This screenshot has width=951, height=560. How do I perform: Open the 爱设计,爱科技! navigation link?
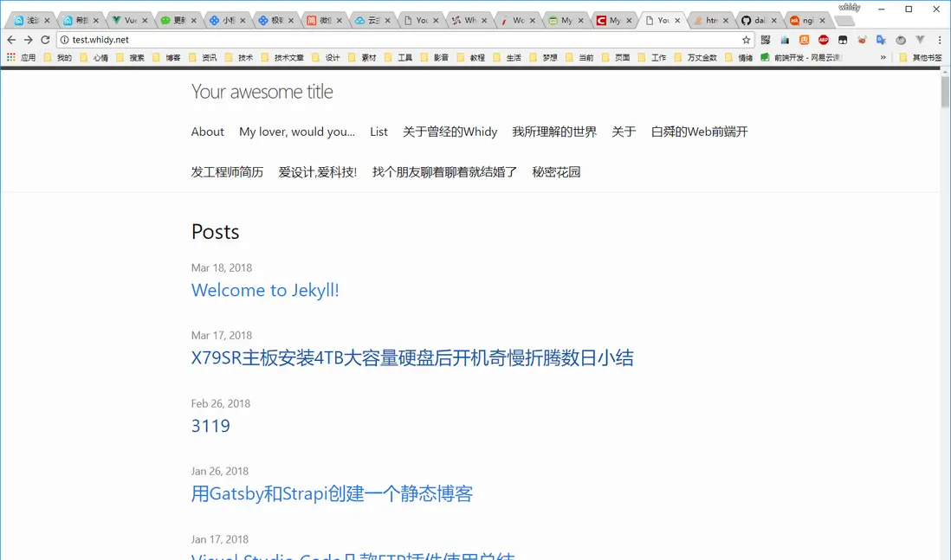(318, 172)
